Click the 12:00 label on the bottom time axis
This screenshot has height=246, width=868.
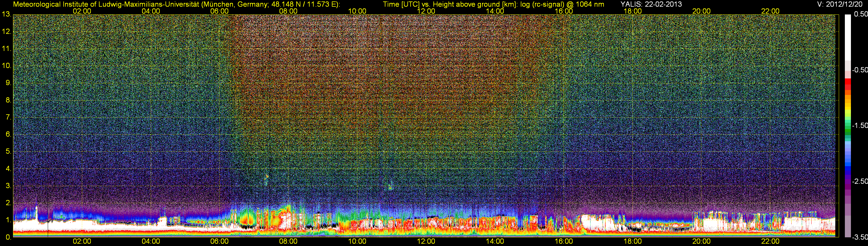coord(426,241)
